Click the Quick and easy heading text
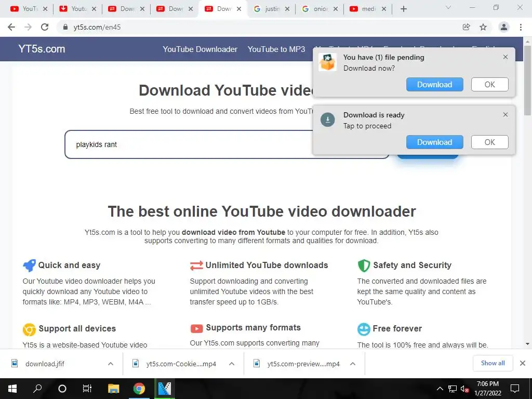 click(69, 265)
